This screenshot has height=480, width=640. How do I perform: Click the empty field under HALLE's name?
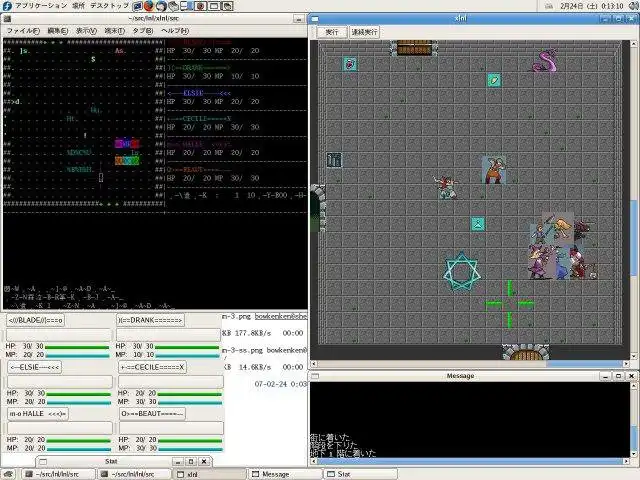[x=60, y=428]
